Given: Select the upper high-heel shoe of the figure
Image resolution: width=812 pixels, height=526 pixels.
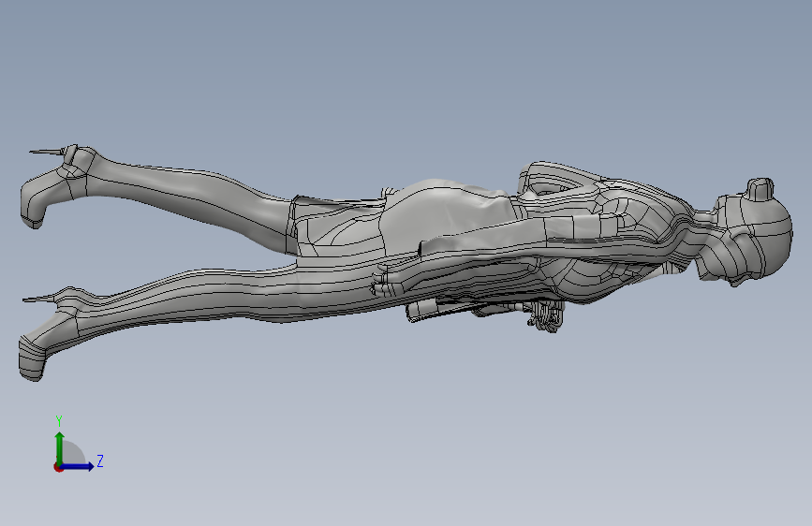Looking at the screenshot, I should click(56, 184).
